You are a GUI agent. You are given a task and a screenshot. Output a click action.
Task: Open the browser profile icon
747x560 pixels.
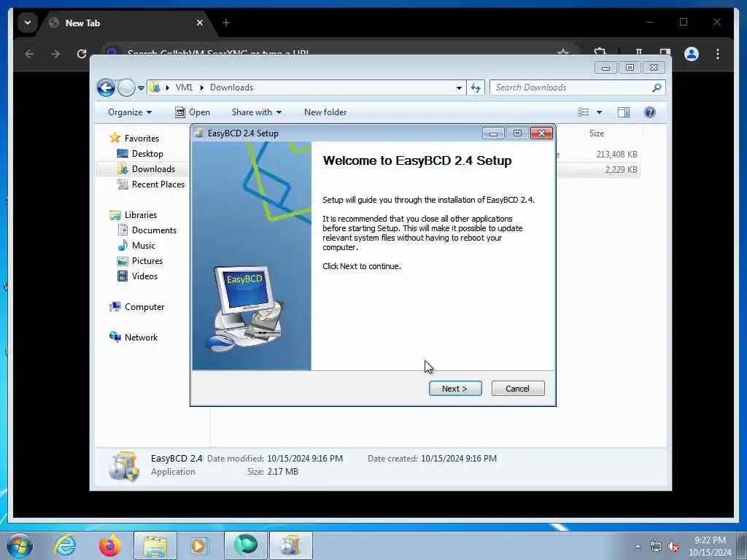(692, 54)
